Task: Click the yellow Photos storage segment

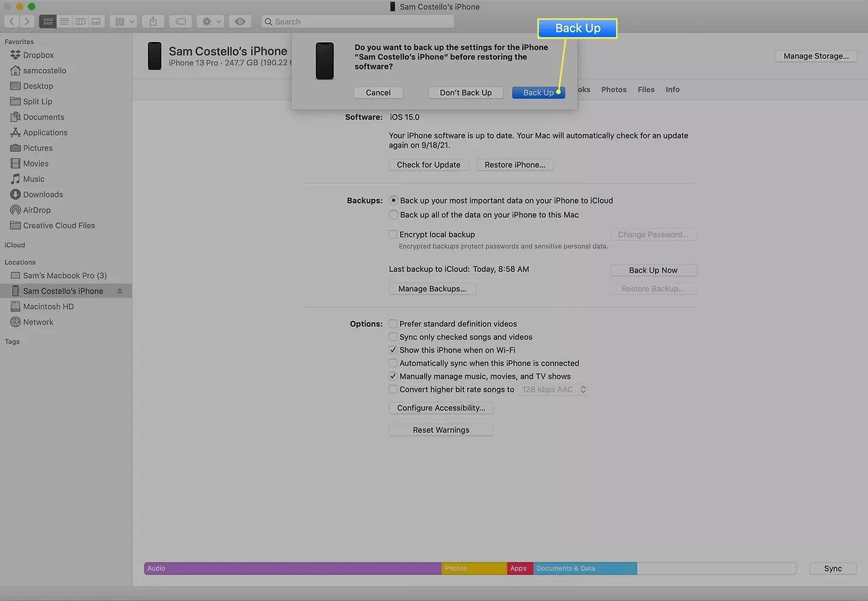Action: pos(474,568)
